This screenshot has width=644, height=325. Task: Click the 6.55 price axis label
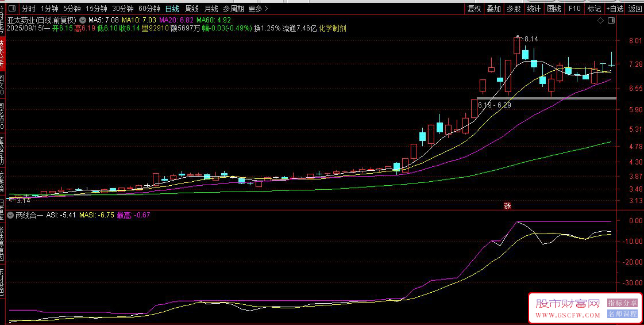(x=635, y=88)
